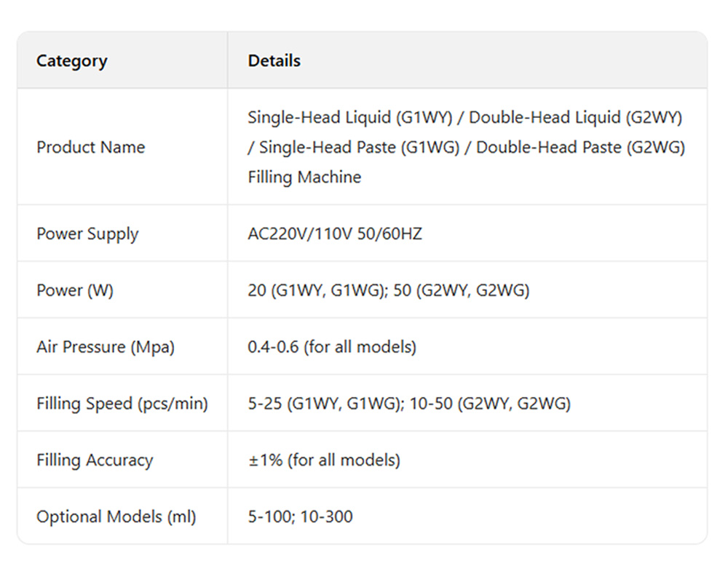This screenshot has height=582, width=728.
Task: Select the Optional Models (ml) label
Action: [116, 517]
